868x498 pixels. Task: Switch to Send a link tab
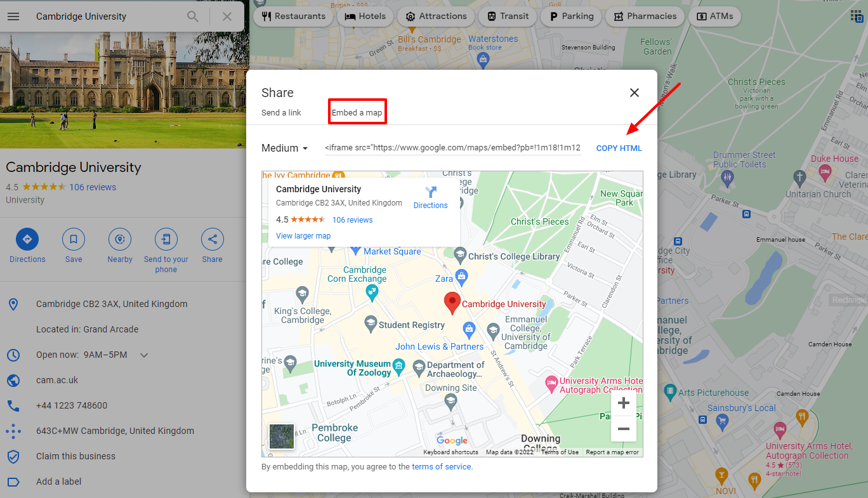[281, 113]
